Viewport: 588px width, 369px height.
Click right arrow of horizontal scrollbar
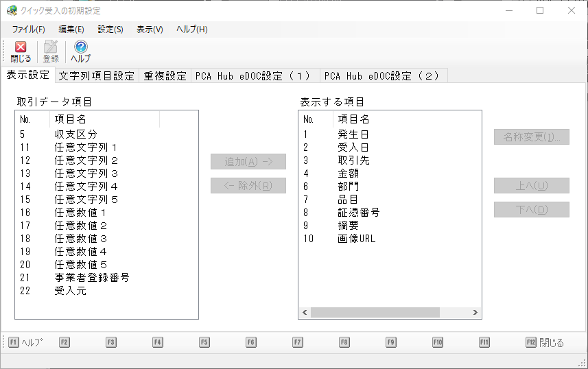click(475, 312)
